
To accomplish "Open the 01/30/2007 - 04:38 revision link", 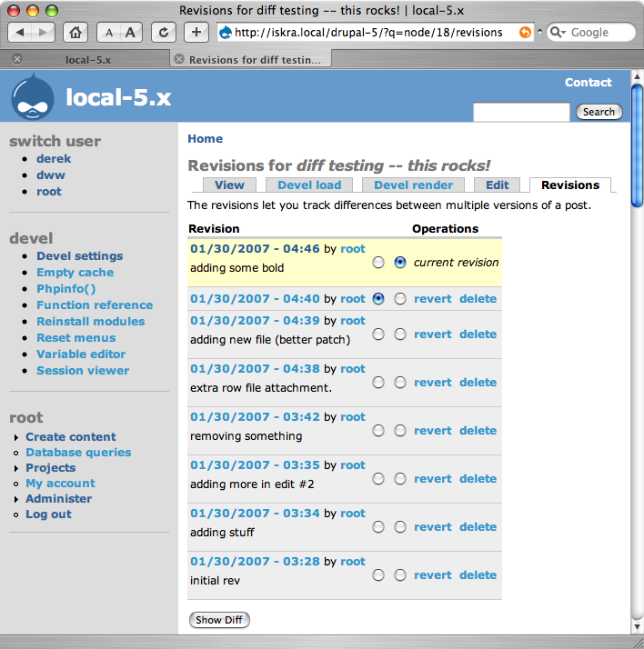I will click(255, 368).
